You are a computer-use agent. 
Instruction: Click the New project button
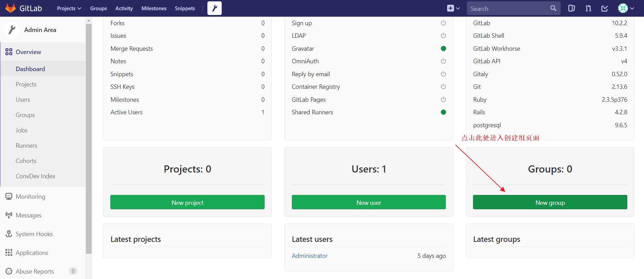(187, 202)
